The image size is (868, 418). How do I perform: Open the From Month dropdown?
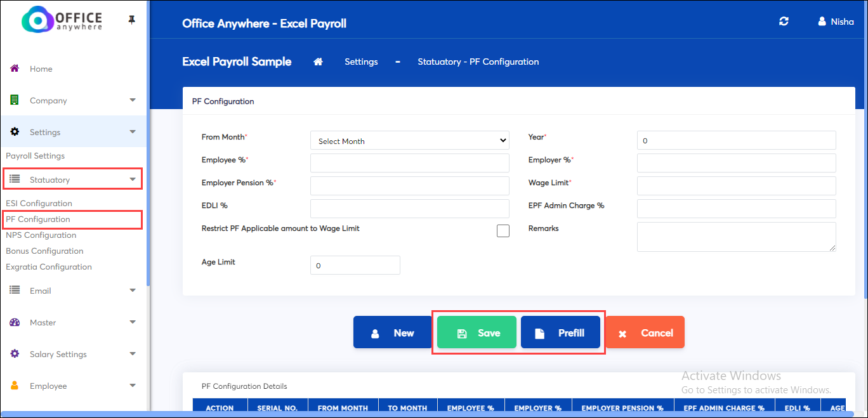coord(409,141)
